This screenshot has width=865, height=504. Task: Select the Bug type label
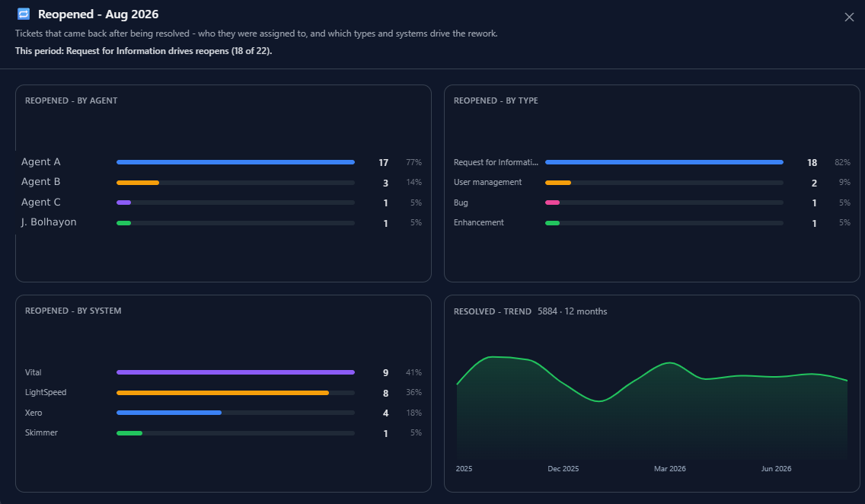pos(461,203)
